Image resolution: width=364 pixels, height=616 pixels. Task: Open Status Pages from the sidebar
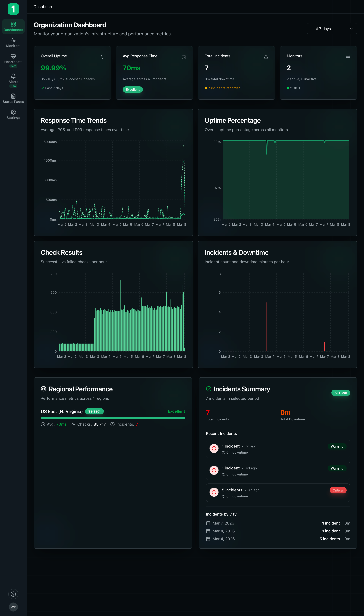13,98
